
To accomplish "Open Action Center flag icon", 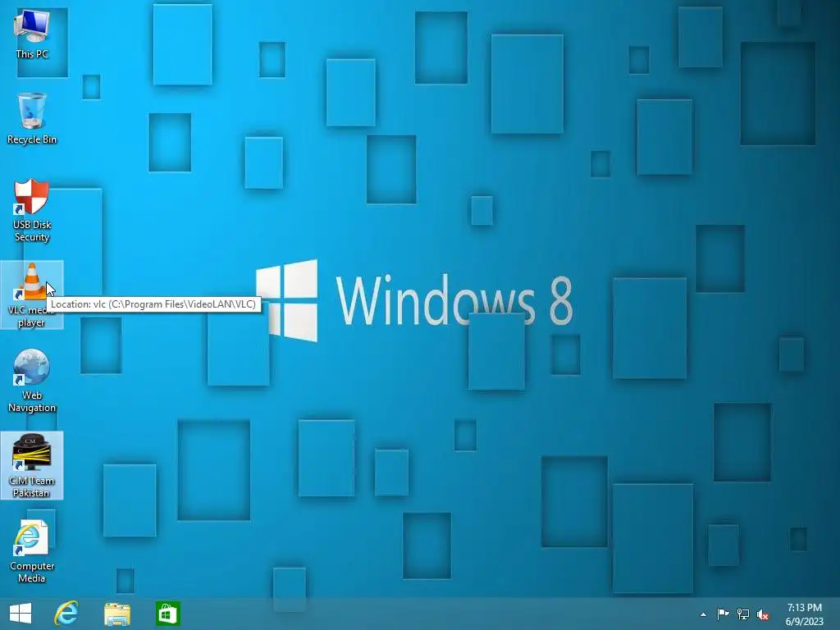I will [x=723, y=614].
